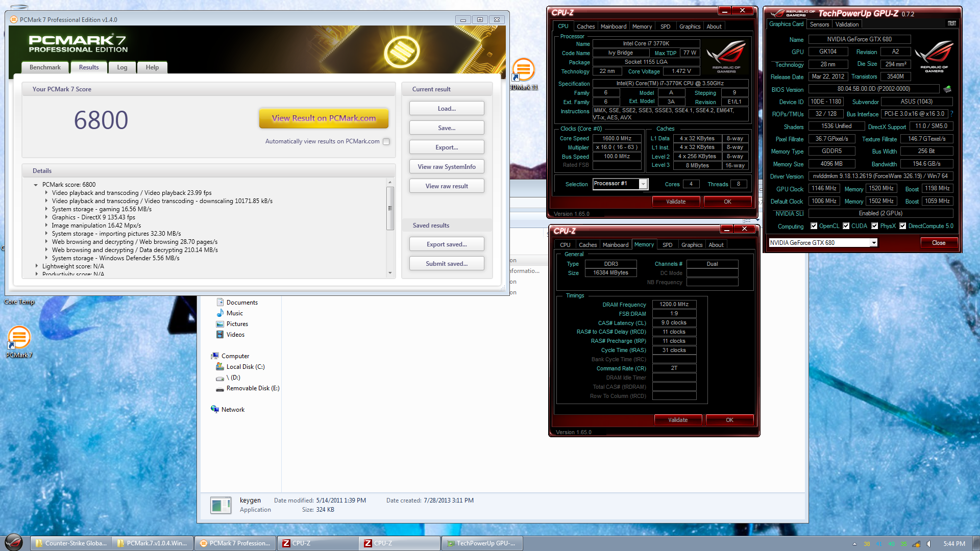Click GPU-Z screenshot camera icon
This screenshot has height=551, width=980.
coord(951,23)
